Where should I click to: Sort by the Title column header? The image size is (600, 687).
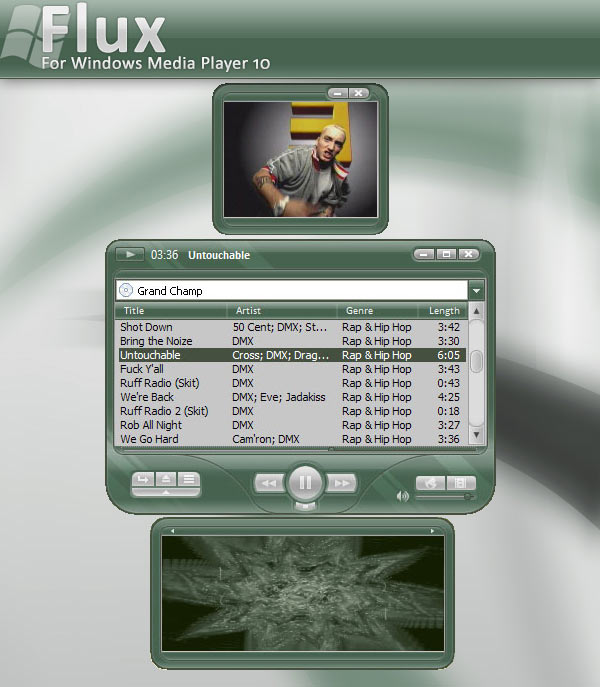[134, 311]
